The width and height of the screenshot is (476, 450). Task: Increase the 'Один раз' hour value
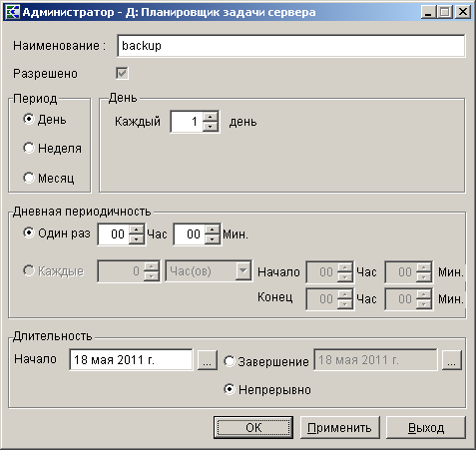[137, 229]
